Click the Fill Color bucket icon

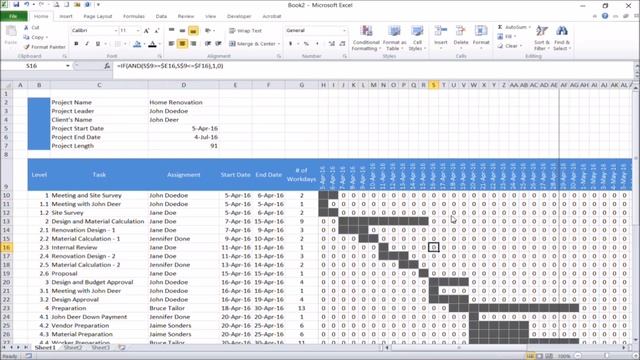[x=137, y=44]
